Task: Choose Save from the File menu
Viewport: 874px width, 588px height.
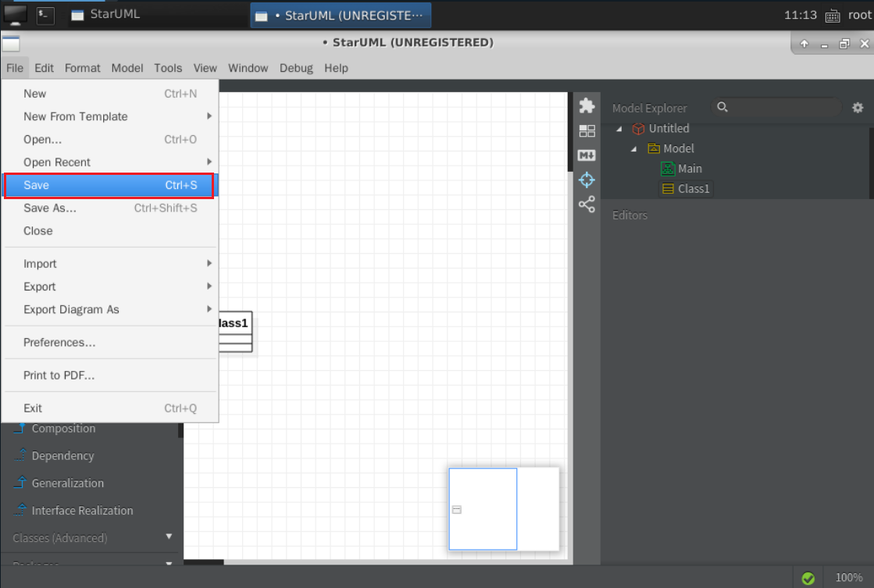Action: 110,185
